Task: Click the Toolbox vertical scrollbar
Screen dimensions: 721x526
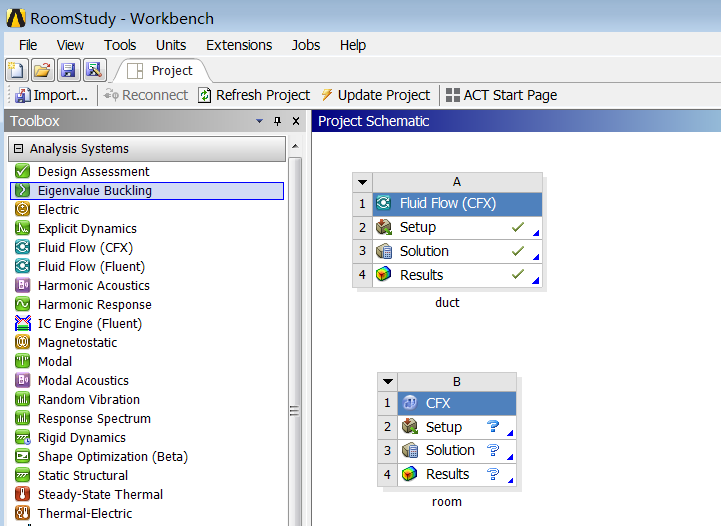Action: pyautogui.click(x=295, y=340)
